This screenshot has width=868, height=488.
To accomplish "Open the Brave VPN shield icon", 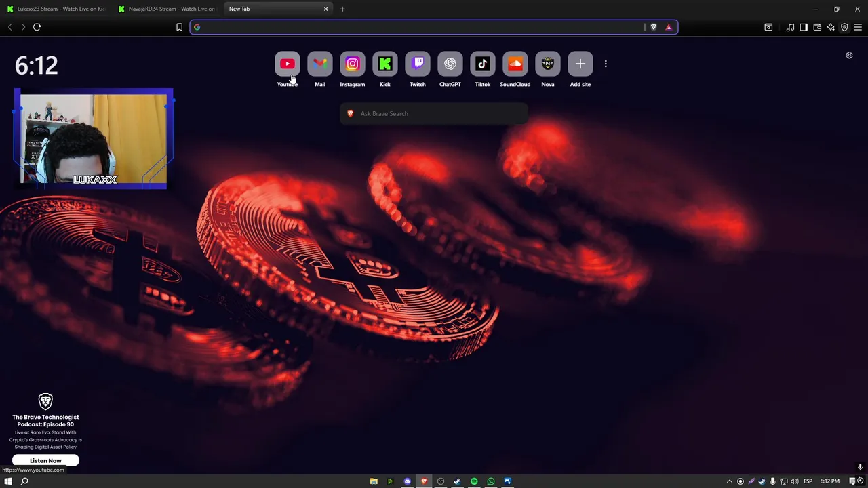I will (844, 27).
